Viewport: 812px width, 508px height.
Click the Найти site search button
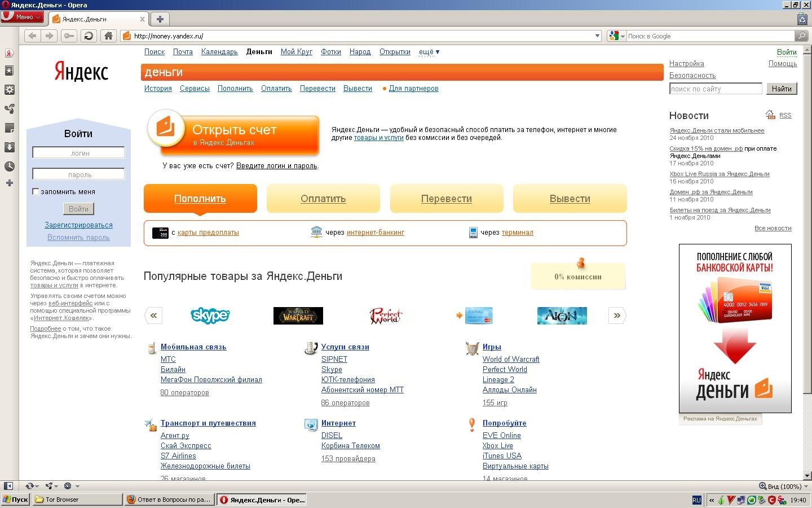point(782,89)
